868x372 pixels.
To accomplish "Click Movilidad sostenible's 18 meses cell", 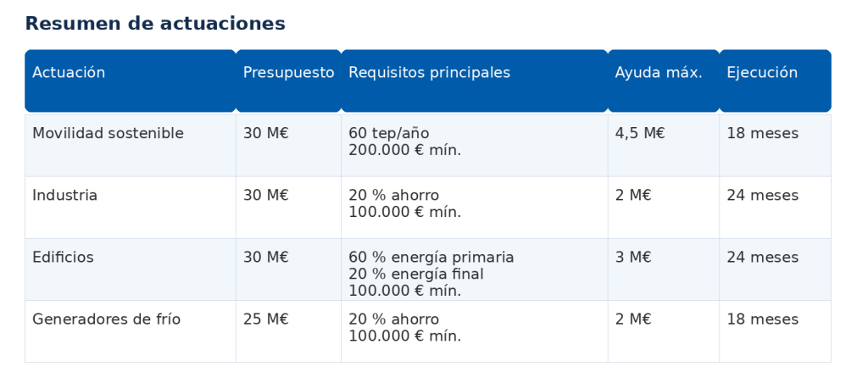I will (776, 145).
